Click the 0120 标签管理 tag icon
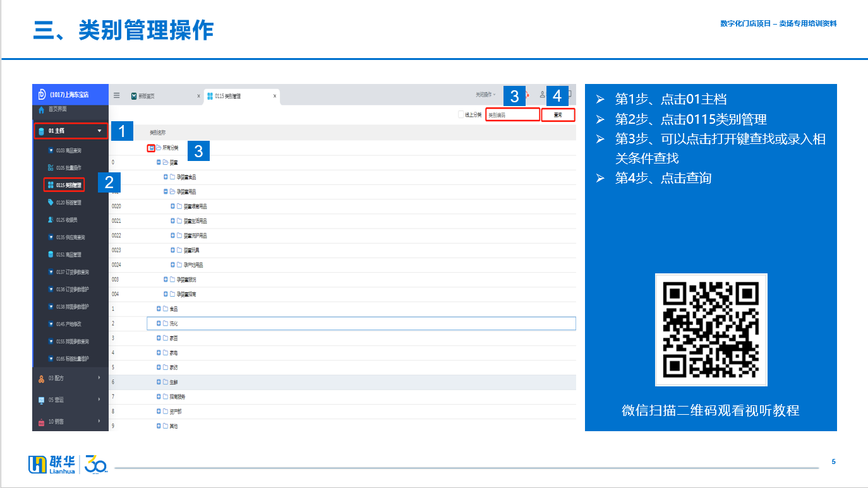 51,203
